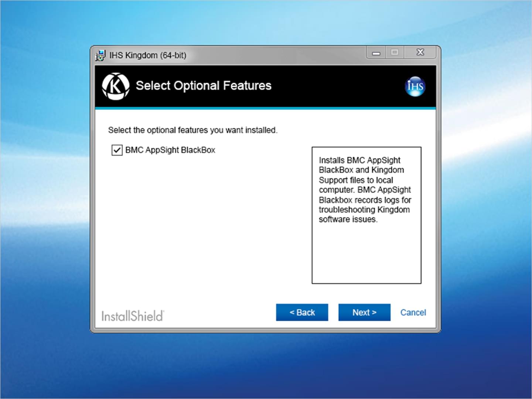
Task: Click the IHS globe logo
Action: (x=415, y=86)
